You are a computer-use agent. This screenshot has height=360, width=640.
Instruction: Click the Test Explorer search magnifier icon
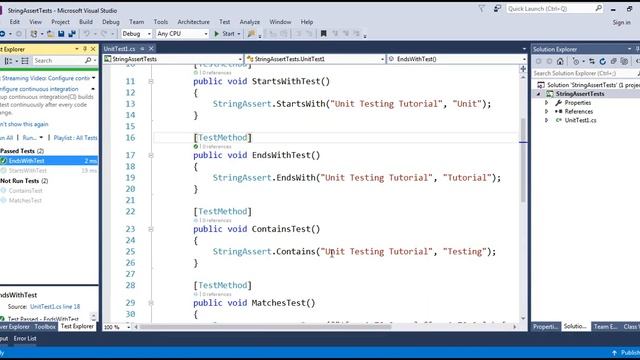click(x=88, y=60)
